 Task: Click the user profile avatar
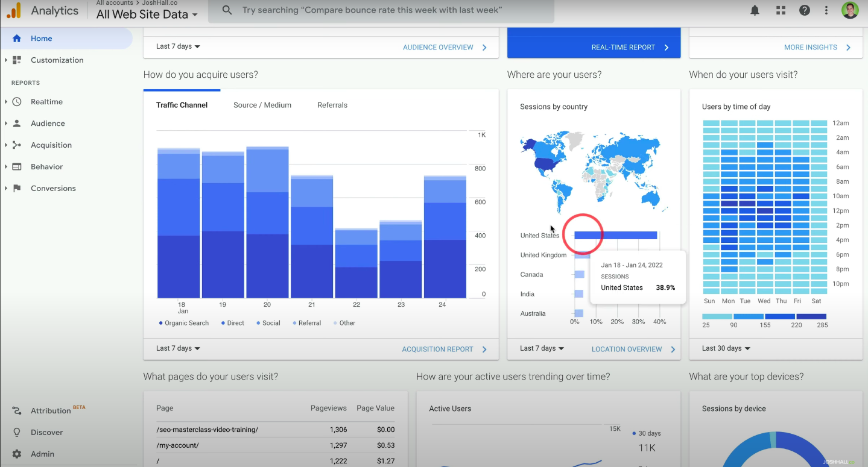[850, 10]
